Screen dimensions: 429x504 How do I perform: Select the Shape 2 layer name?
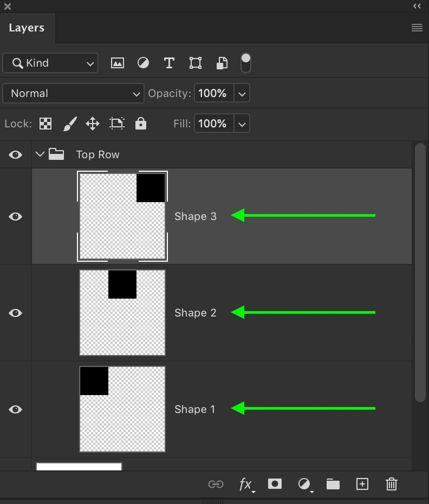[196, 313]
